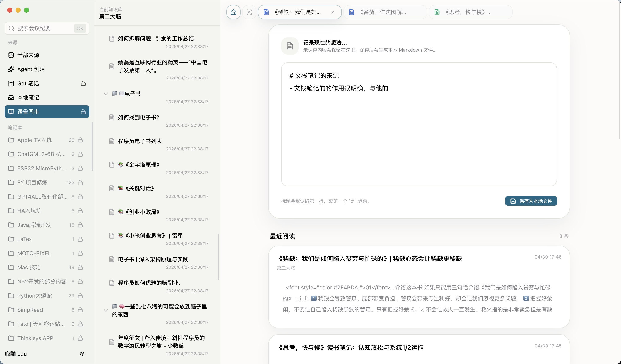Click the green document icon in 《思考，快与慢》 tab
This screenshot has width=621, height=364.
coord(437,12)
